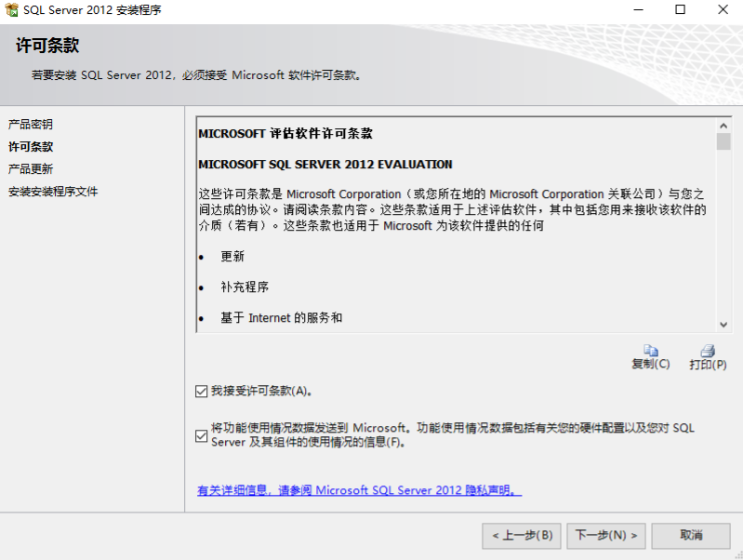Click the Copy (复制) icon
Image resolution: width=743 pixels, height=560 pixels.
coord(651,351)
